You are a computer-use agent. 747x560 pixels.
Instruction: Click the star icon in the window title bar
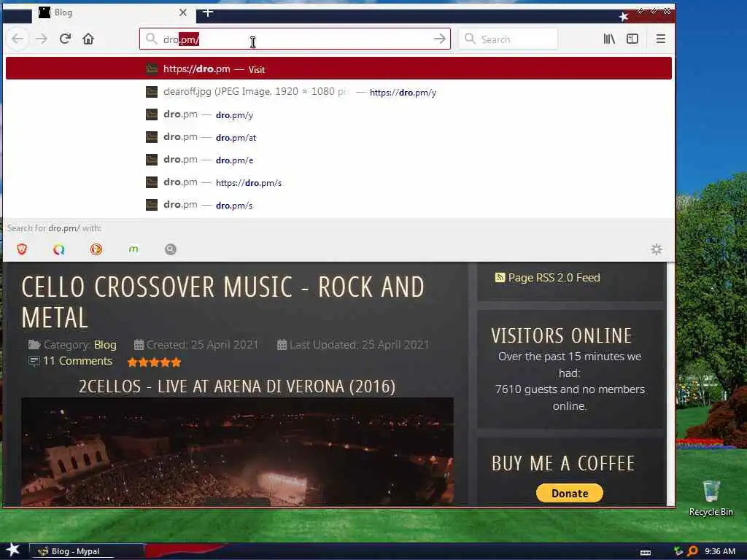point(624,17)
